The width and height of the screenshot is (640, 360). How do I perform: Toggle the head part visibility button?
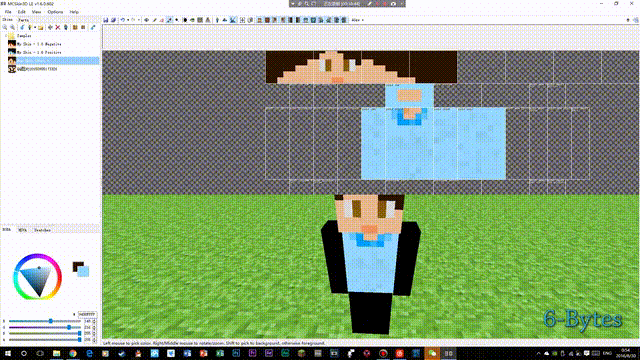pyautogui.click(x=259, y=20)
